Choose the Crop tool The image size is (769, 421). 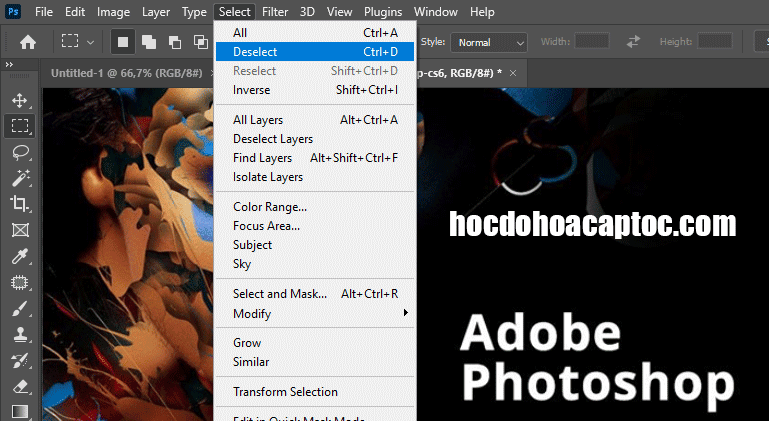[x=18, y=204]
